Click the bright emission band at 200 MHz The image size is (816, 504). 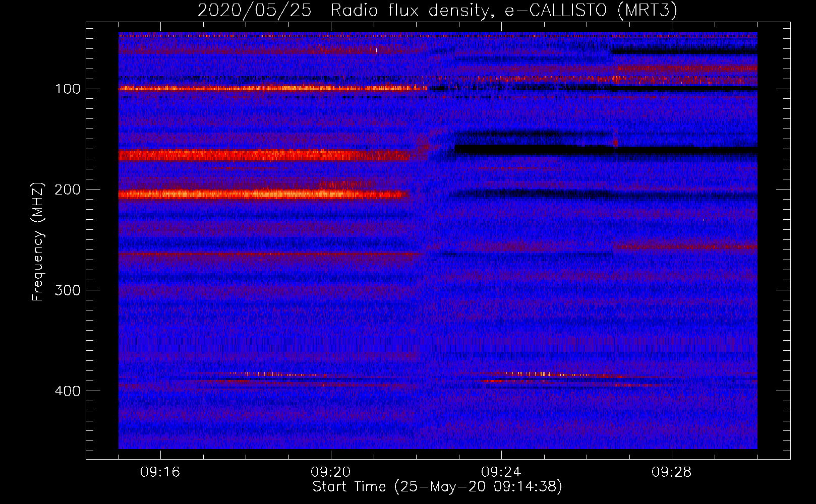[263, 195]
